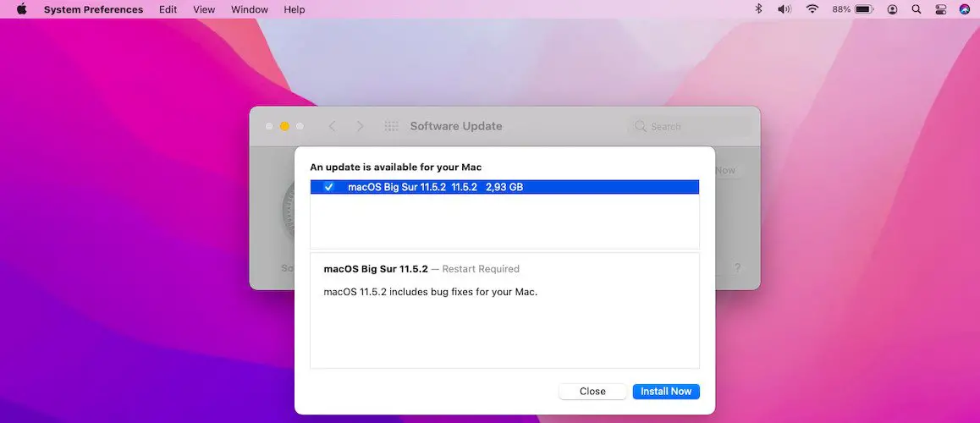The width and height of the screenshot is (980, 423).
Task: Open the Help menu
Action: coord(295,9)
